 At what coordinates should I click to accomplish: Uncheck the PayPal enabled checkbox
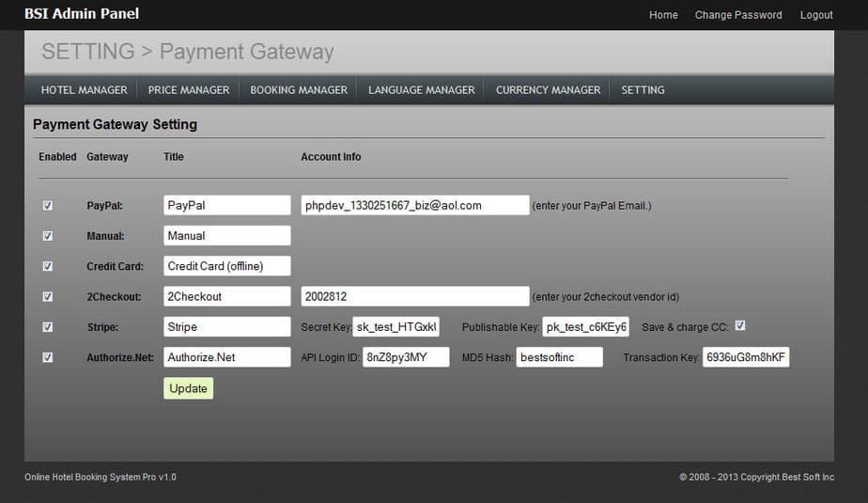pyautogui.click(x=48, y=206)
